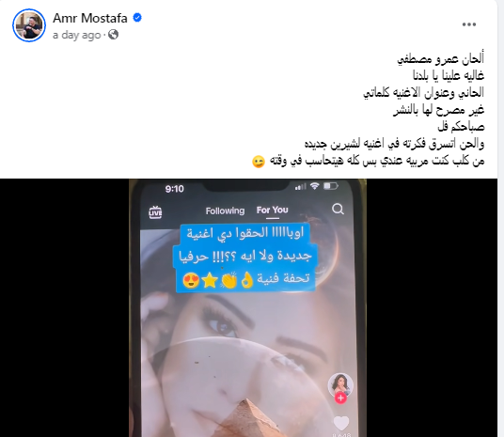
Task: Open Amr Mostafa's profile picture
Action: (x=29, y=25)
